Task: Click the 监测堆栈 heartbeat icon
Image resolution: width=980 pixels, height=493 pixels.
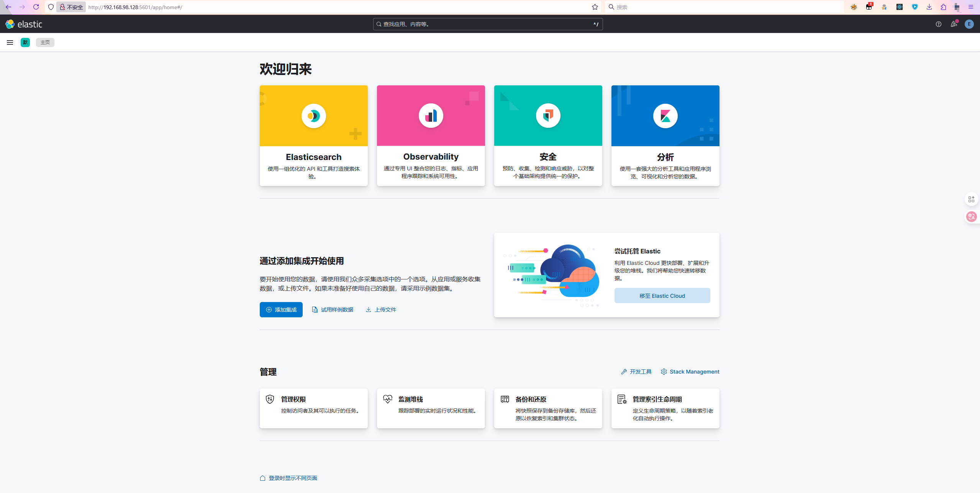Action: point(387,399)
